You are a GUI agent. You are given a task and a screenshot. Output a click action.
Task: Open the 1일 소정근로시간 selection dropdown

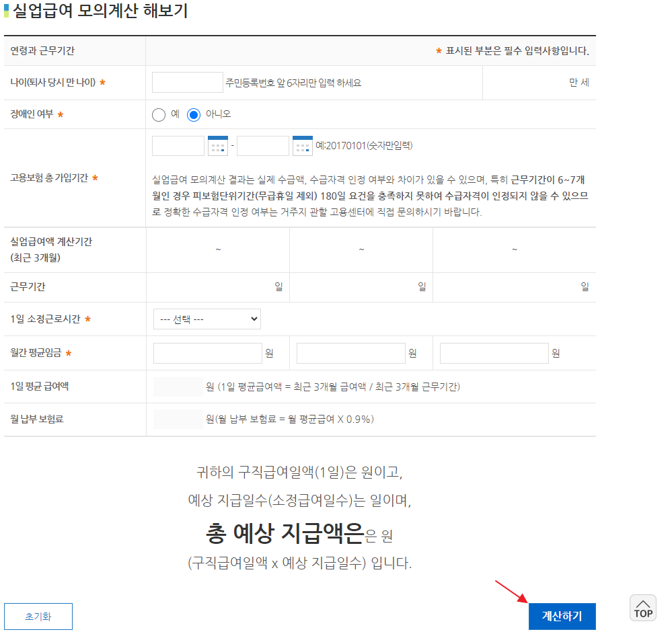pos(207,319)
